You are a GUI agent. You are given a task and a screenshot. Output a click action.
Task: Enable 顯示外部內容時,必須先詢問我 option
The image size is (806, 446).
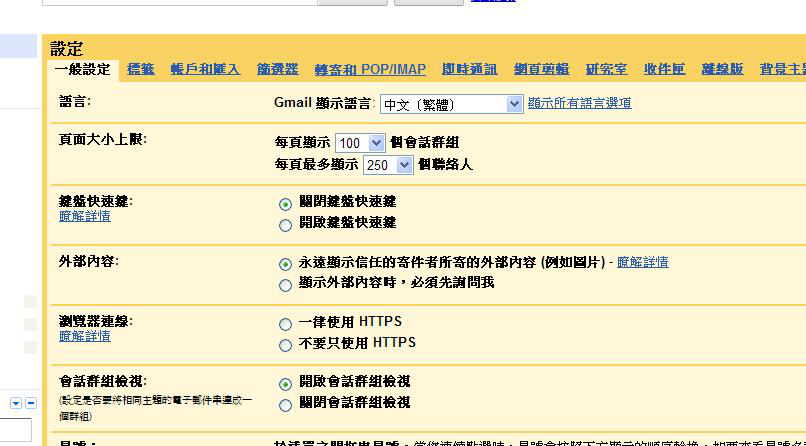[286, 284]
